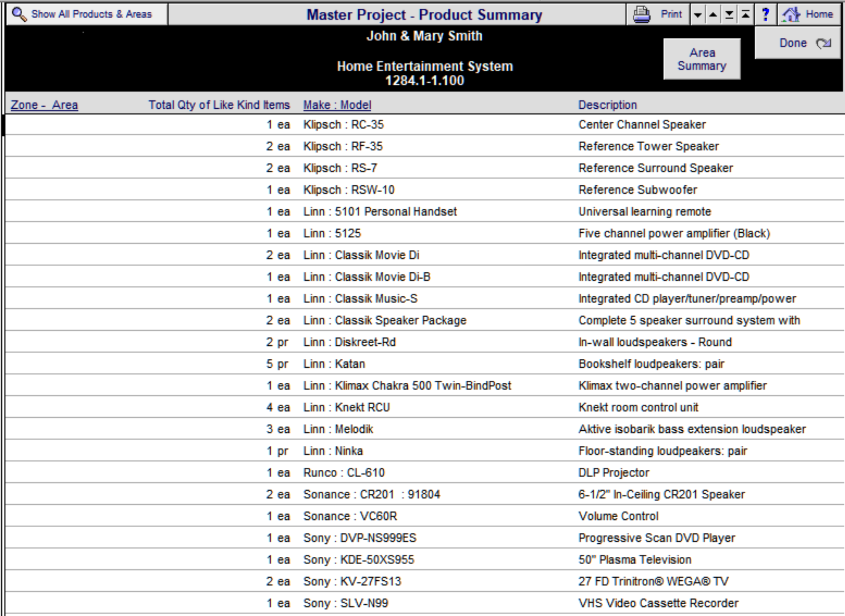Click Bookshelf loudpeakers: pair description

click(x=651, y=364)
